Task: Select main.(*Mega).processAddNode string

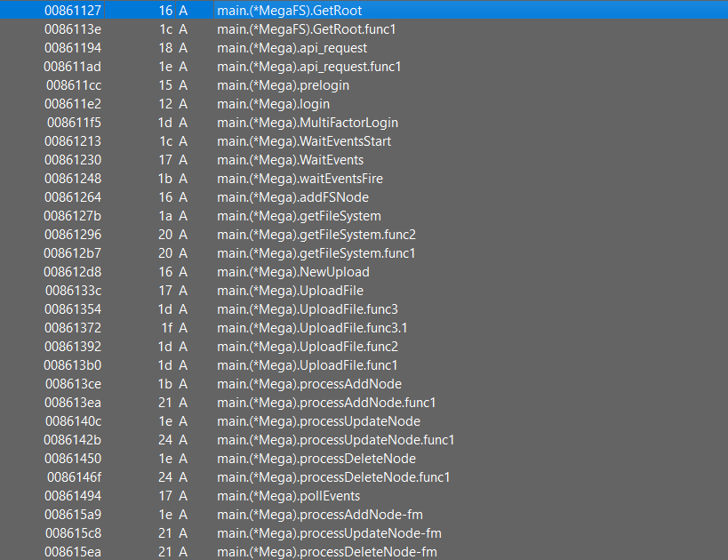Action: tap(309, 383)
